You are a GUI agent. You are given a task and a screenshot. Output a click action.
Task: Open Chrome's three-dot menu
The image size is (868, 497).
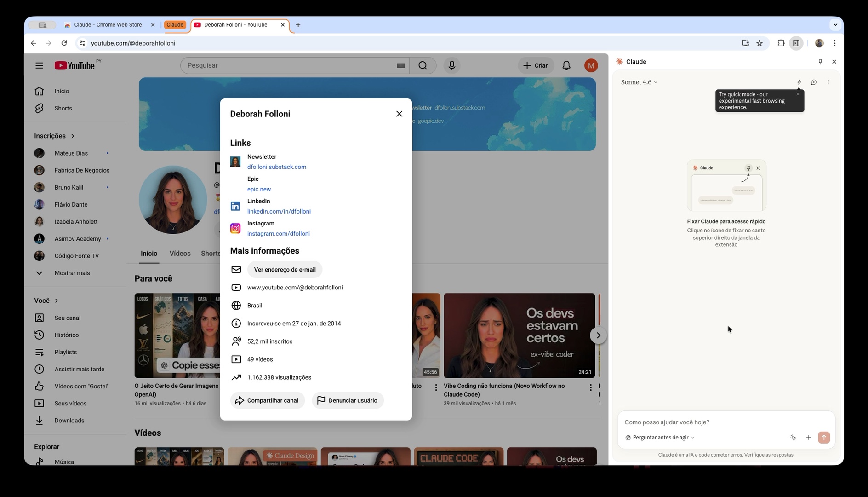834,43
